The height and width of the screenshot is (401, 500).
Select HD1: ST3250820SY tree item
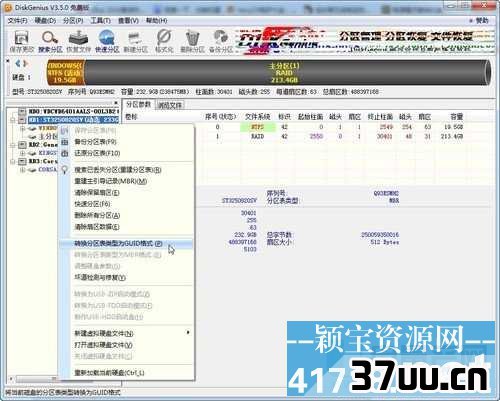[73, 119]
